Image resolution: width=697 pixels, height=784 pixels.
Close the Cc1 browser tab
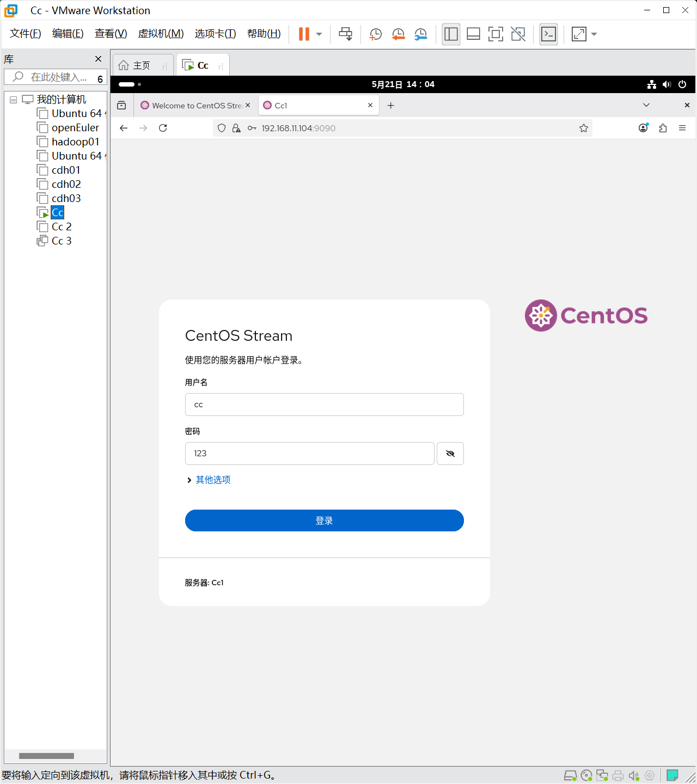pos(370,105)
